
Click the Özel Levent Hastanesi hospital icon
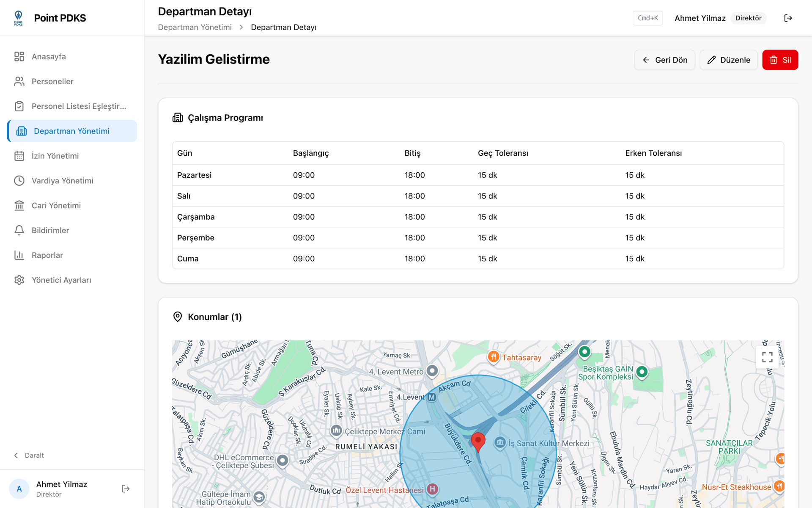pos(432,489)
